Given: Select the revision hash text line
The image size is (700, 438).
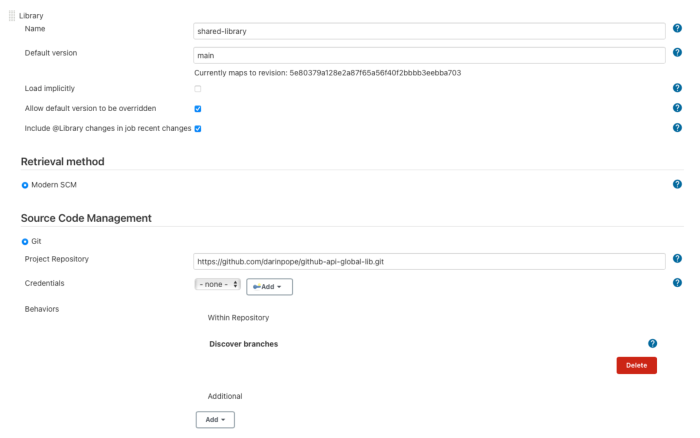Looking at the screenshot, I should click(x=327, y=73).
